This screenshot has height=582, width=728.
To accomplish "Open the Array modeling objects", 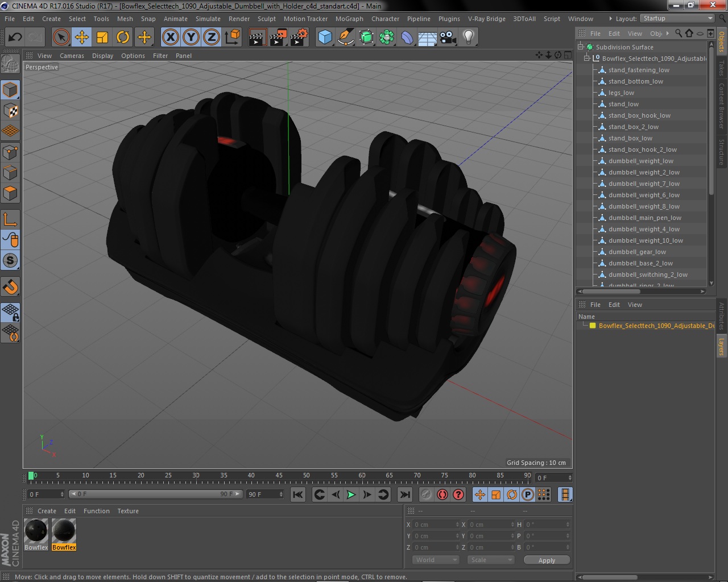I will (387, 38).
